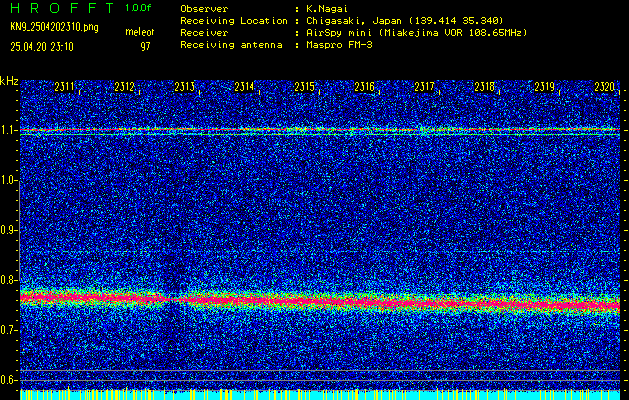
Task: Click the 1.0 frequency axis label
Action: coord(8,181)
